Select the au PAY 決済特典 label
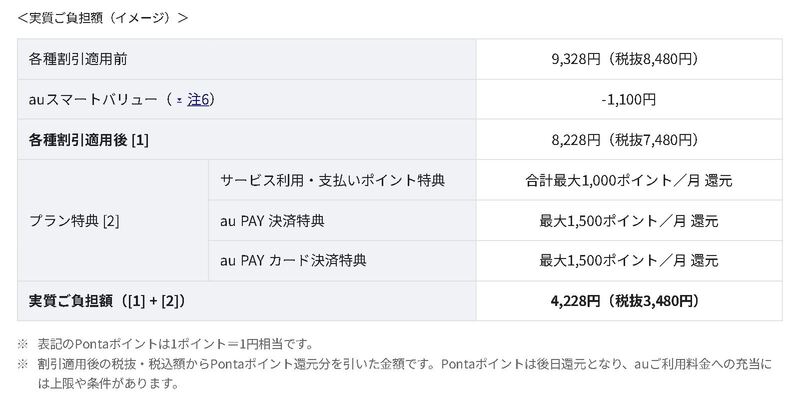 click(x=272, y=220)
